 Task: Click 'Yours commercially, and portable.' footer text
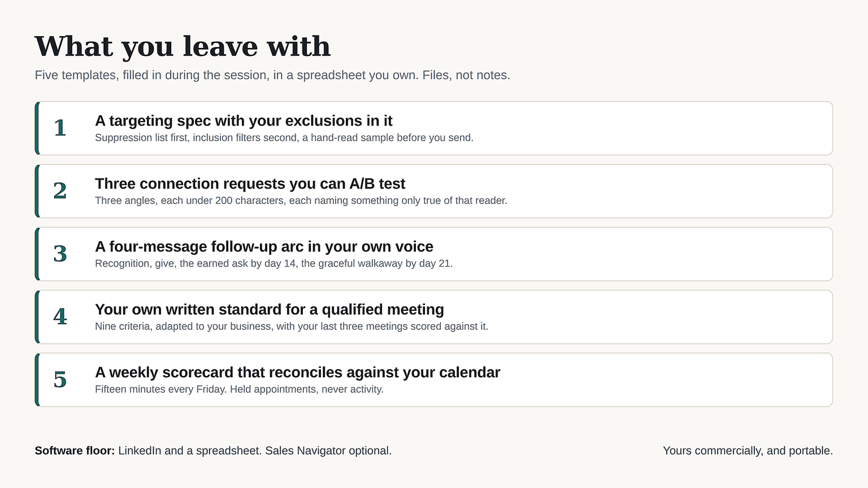[748, 451]
